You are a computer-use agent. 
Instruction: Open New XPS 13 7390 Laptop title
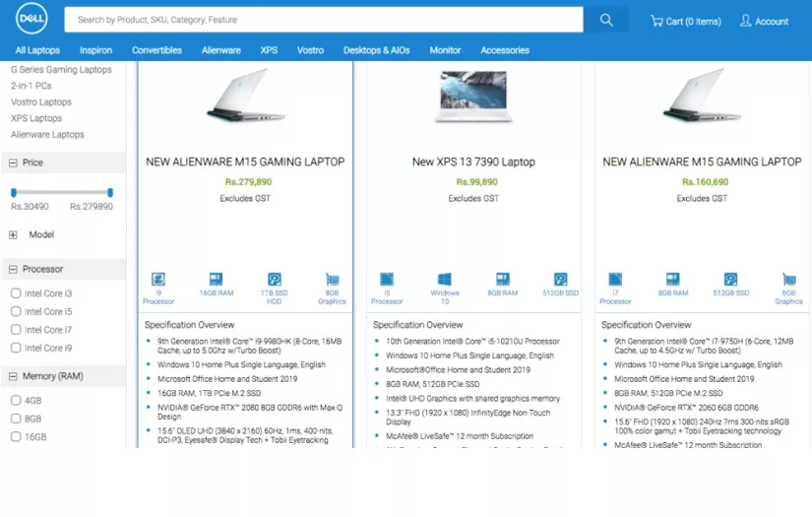point(473,162)
